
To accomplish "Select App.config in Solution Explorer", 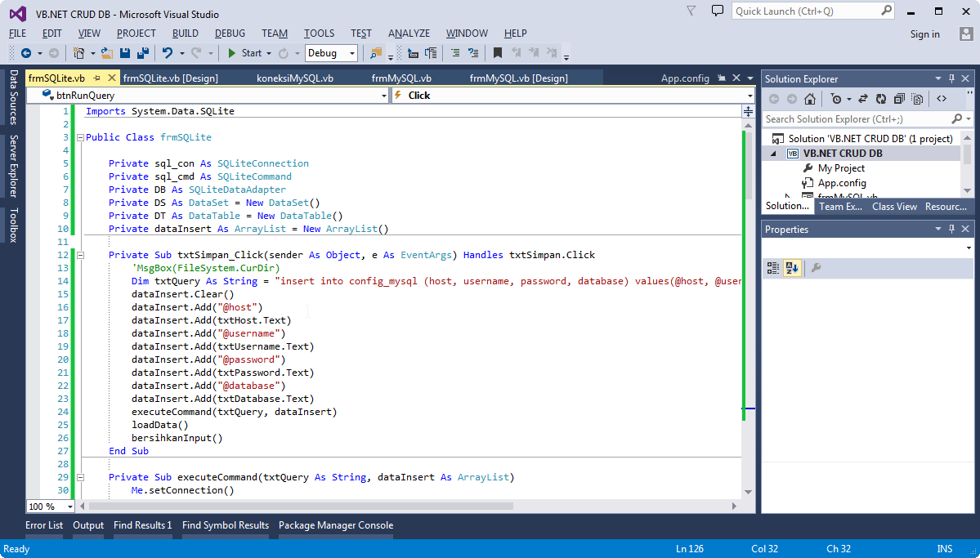I will click(x=841, y=183).
